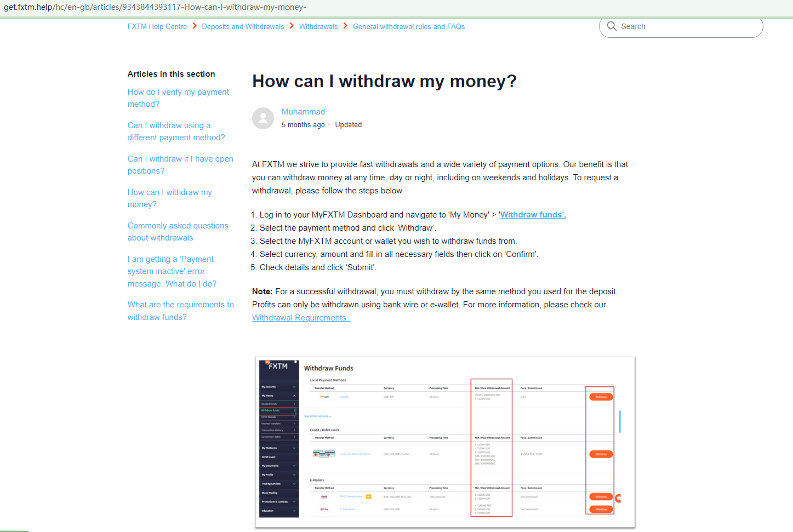The image size is (793, 532).
Task: Click the FasaPay logo icon
Action: pyautogui.click(x=324, y=397)
